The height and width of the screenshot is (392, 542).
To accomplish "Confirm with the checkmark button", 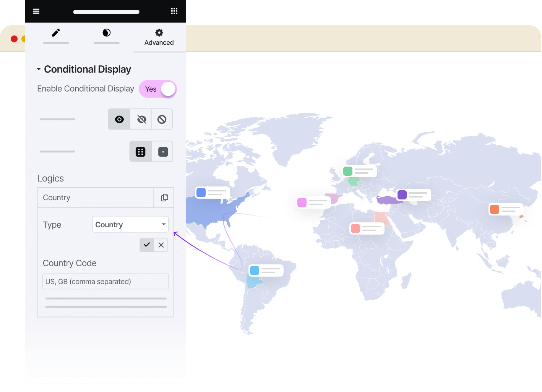I will pos(147,245).
